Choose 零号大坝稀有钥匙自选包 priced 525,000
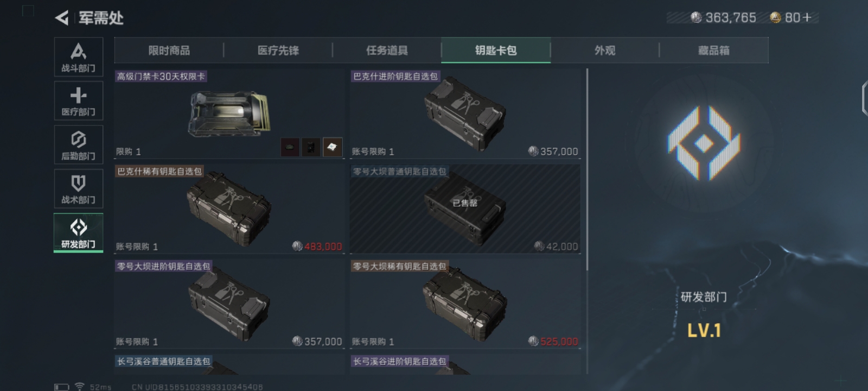 465,304
